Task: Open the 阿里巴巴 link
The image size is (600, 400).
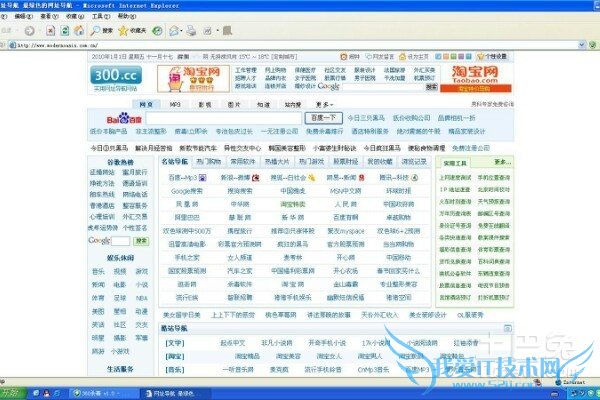Action: (x=187, y=217)
